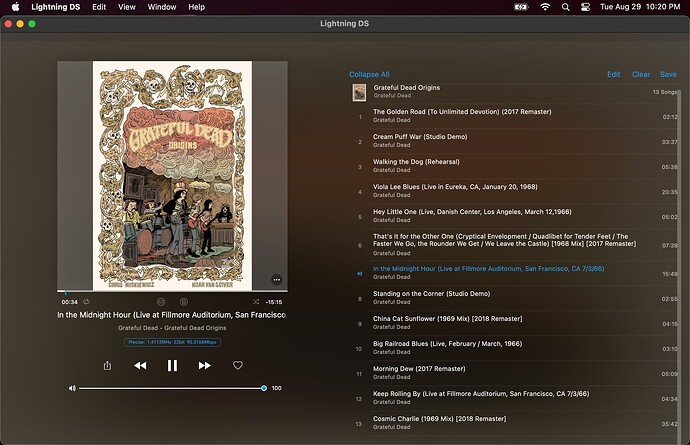The image size is (690, 445).
Task: Play Viola Lee Blues live in Eureka
Action: (x=515, y=191)
